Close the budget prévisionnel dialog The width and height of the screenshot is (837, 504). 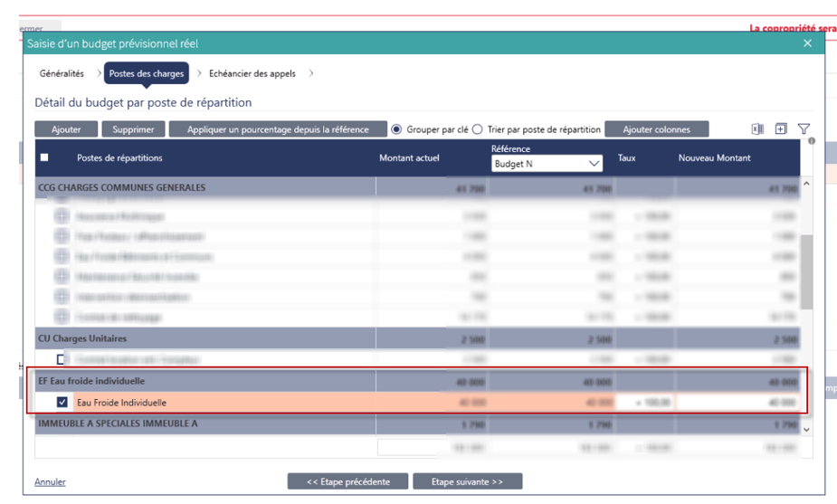[x=808, y=43]
